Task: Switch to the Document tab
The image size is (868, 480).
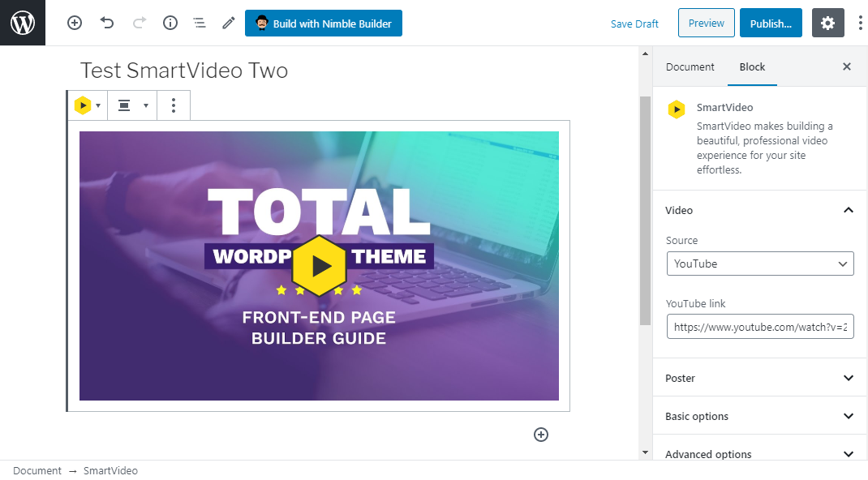Action: [x=690, y=67]
